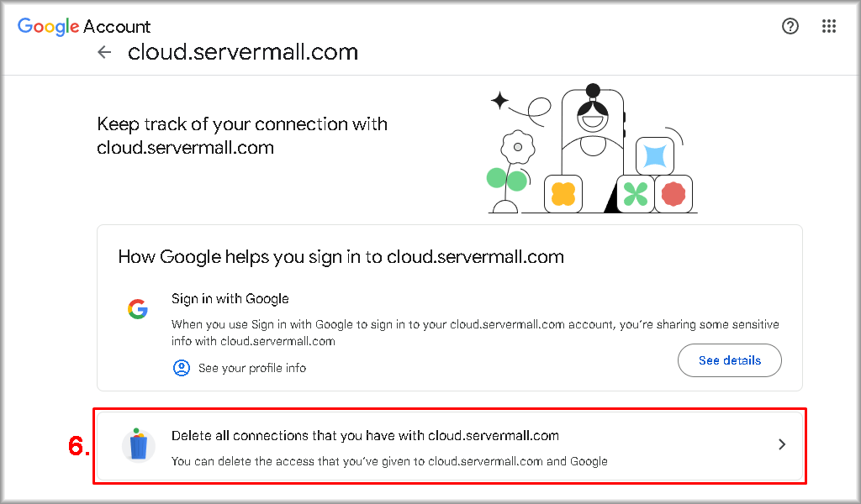861x504 pixels.
Task: Click the blue star block in the illustration
Action: [654, 156]
